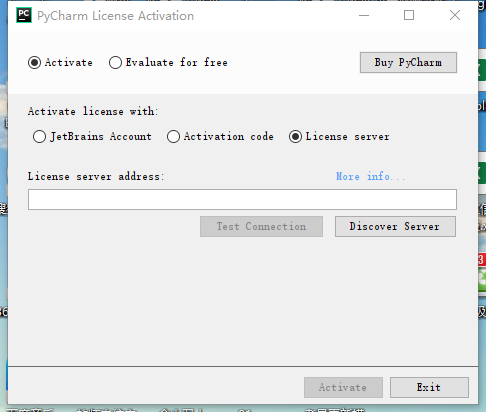
Task: Close the PyCharm License Activation dialog
Action: (455, 15)
